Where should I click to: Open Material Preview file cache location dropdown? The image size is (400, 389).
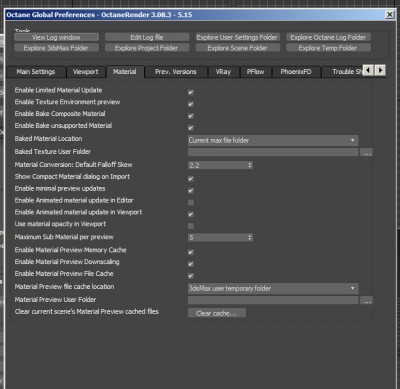click(273, 288)
